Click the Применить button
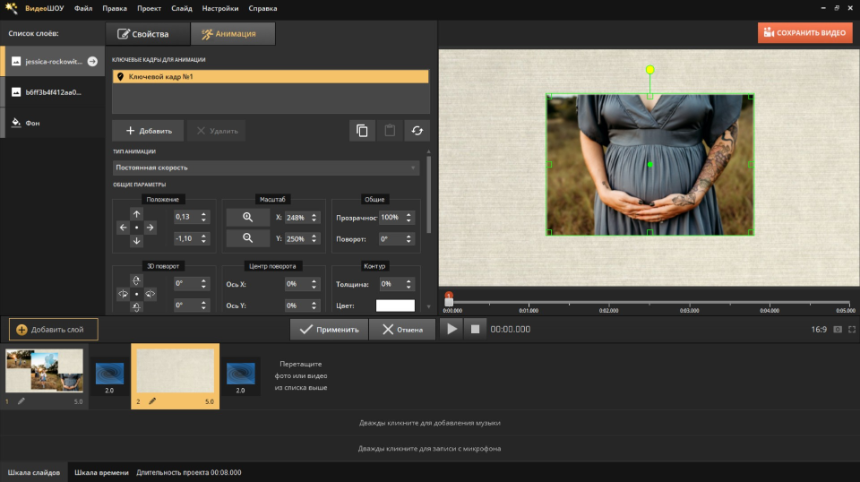Viewport: 860px width, 482px height. (x=329, y=330)
